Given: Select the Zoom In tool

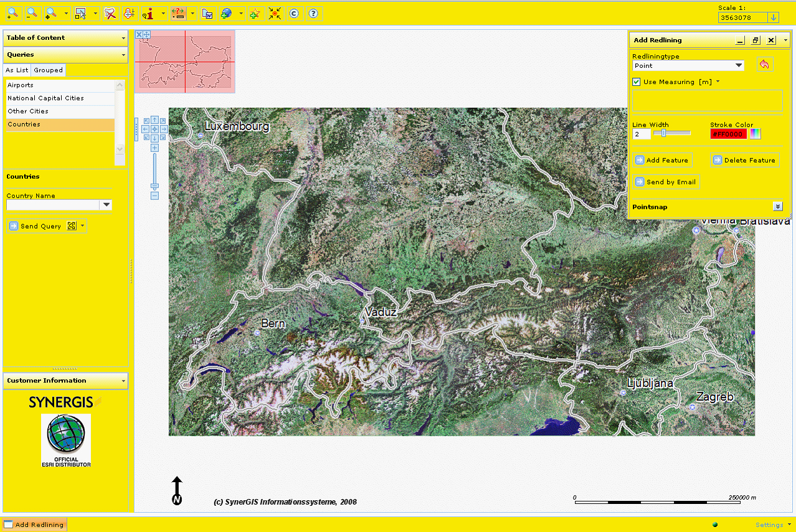Looking at the screenshot, I should (x=13, y=13).
